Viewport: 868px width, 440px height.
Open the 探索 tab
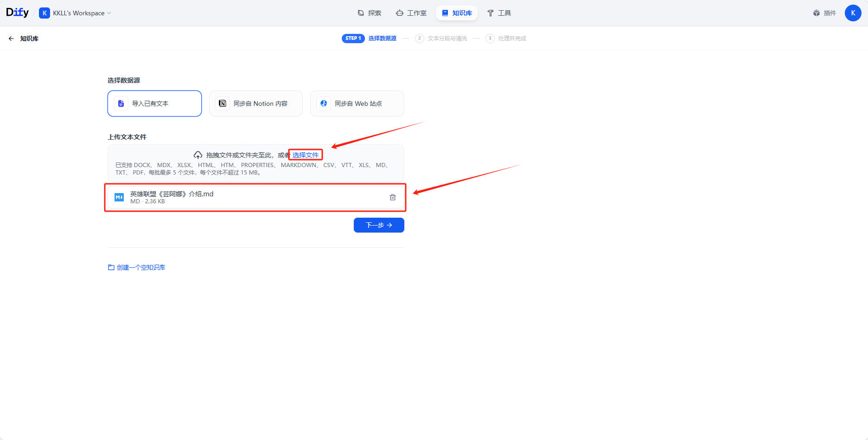point(370,13)
